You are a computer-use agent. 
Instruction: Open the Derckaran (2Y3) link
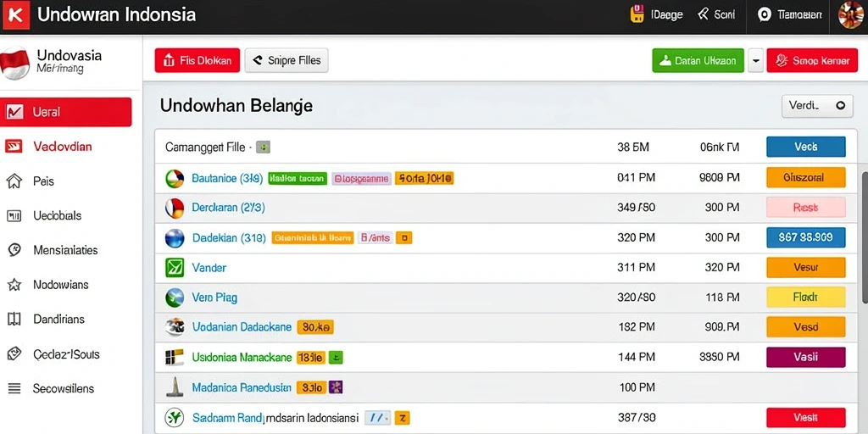coord(228,209)
